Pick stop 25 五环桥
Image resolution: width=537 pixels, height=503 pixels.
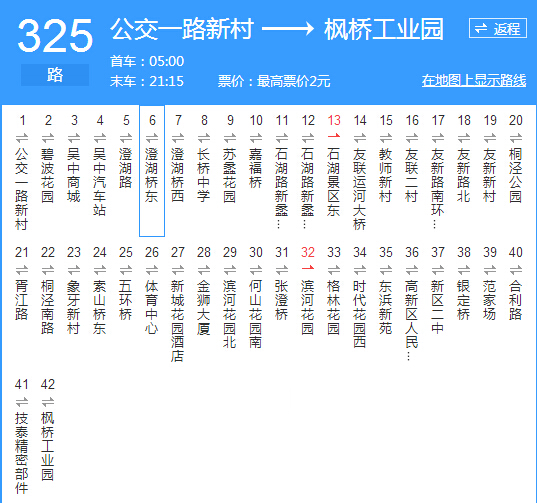pyautogui.click(x=126, y=300)
